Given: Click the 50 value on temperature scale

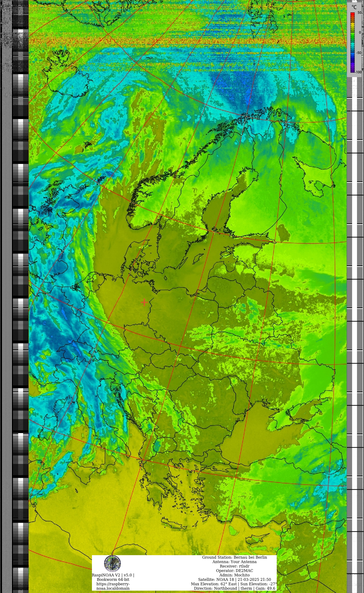Looking at the screenshot, I should coord(359,13).
